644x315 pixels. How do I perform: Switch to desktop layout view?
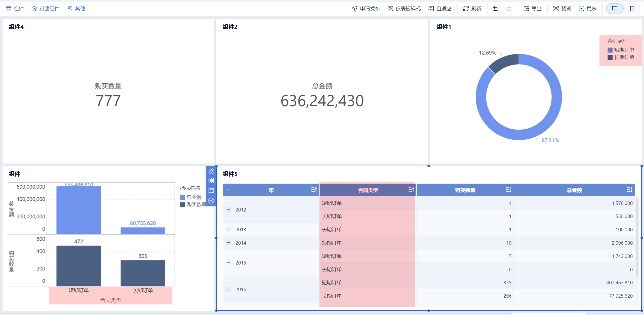click(x=615, y=9)
